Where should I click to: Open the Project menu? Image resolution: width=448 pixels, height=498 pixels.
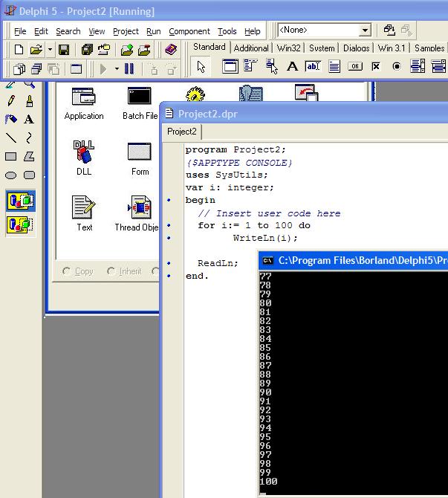(x=126, y=31)
